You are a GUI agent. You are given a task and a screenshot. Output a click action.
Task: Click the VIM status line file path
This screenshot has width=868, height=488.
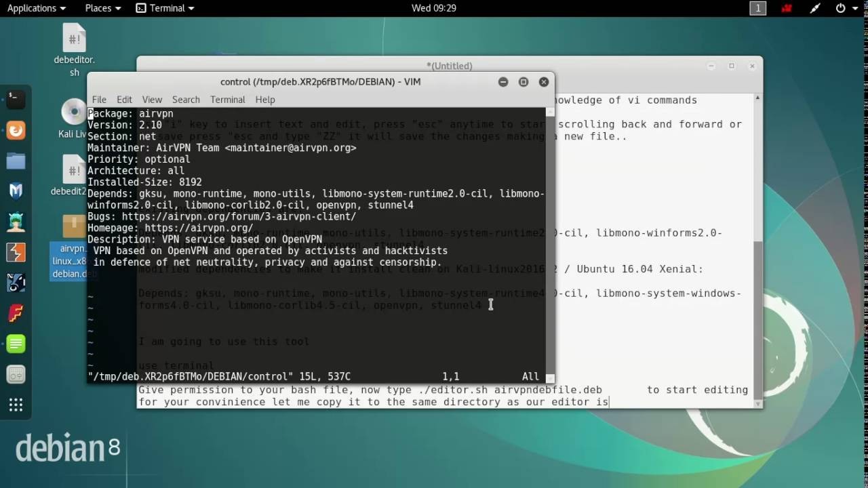[191, 376]
